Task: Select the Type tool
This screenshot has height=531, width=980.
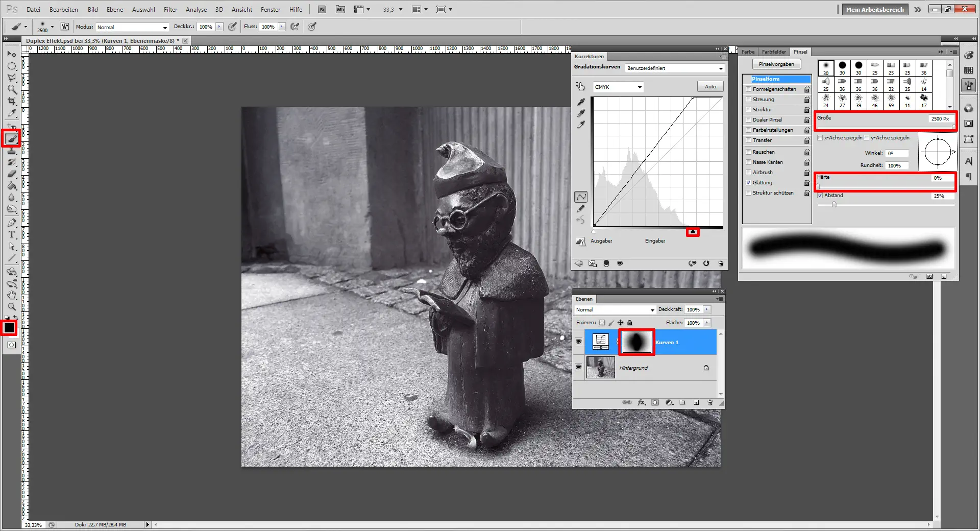Action: coord(12,235)
